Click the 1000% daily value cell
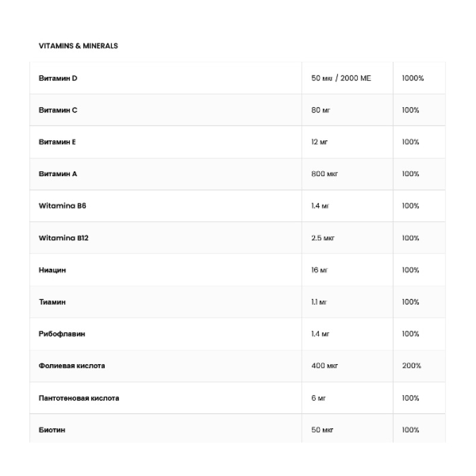The width and height of the screenshot is (476, 476). [x=413, y=78]
